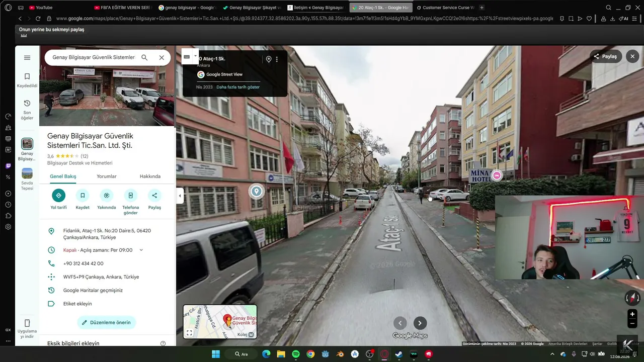Image resolution: width=644 pixels, height=362 pixels.
Task: Click the phone number +90 312 434 42 00
Action: (x=84, y=263)
